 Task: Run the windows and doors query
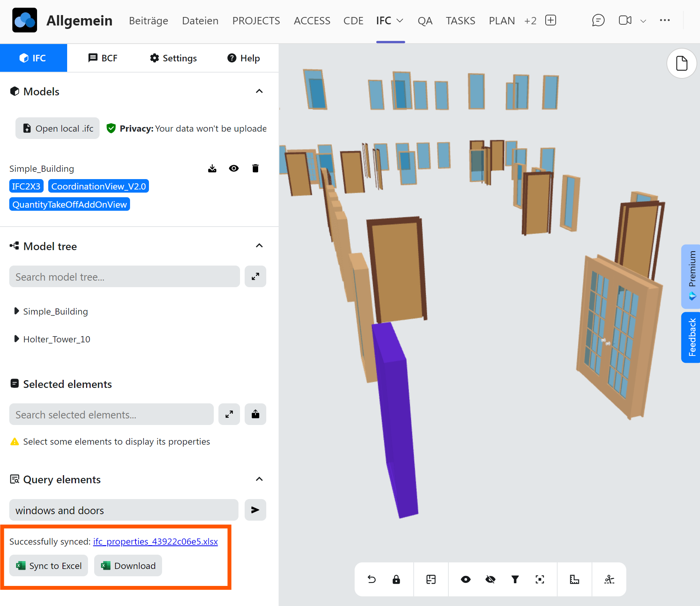click(x=255, y=510)
